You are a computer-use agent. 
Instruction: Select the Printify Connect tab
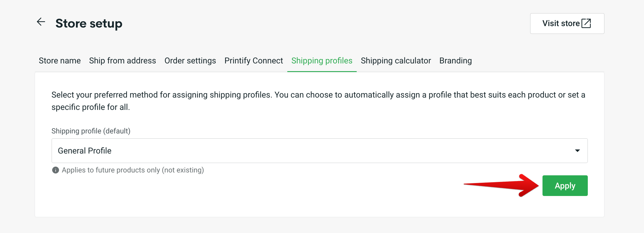[253, 61]
